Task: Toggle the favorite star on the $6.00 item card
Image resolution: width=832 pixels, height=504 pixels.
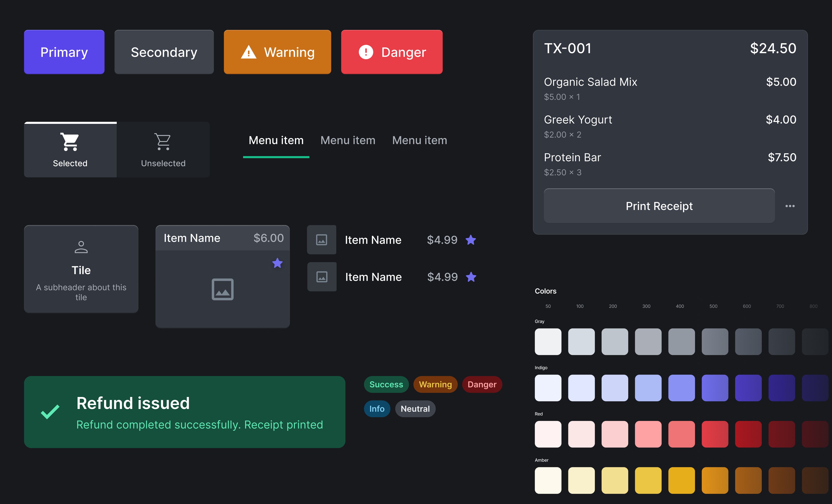Action: 277,263
